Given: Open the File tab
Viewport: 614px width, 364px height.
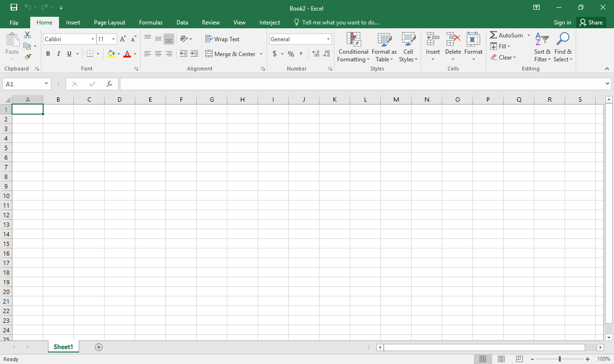Looking at the screenshot, I should 14,23.
